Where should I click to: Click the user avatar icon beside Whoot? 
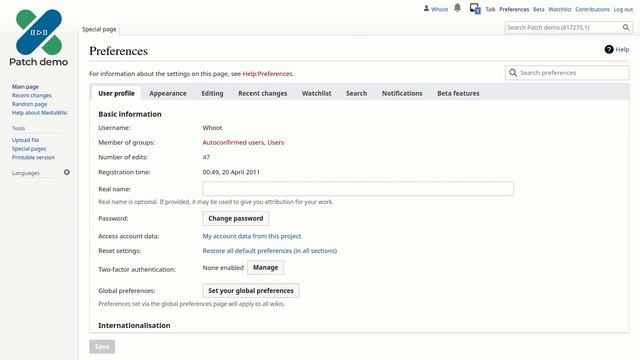tap(426, 8)
